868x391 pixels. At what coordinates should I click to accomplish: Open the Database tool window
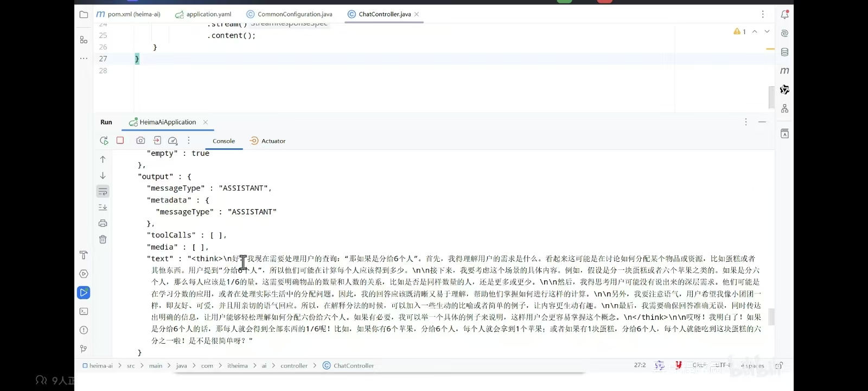(x=784, y=52)
